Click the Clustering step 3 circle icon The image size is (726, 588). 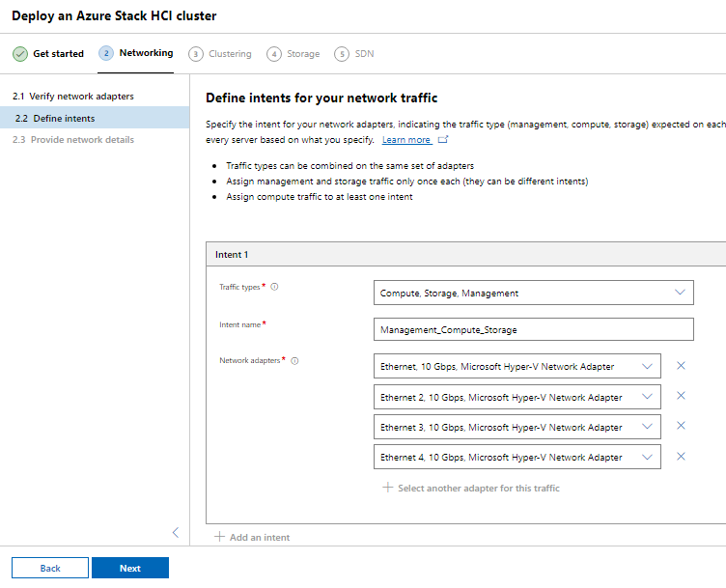196,54
